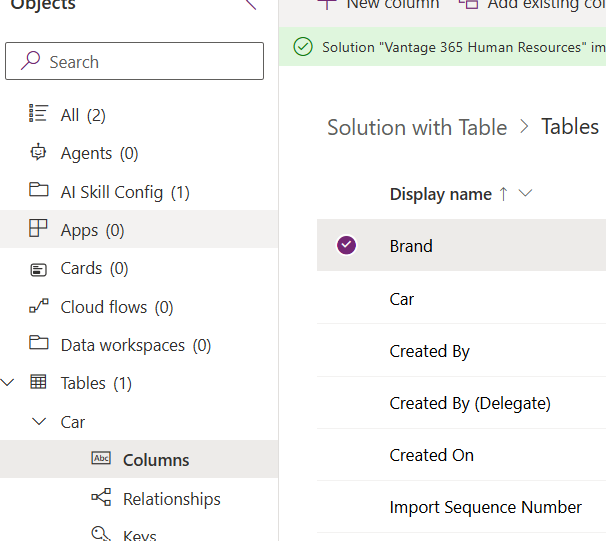Viewport: 606px width, 541px height.
Task: Click the Cloud flows connector icon
Action: [x=39, y=305]
